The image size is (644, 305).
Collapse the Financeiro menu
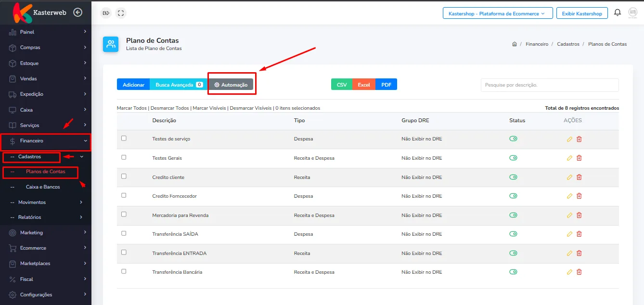click(x=46, y=141)
